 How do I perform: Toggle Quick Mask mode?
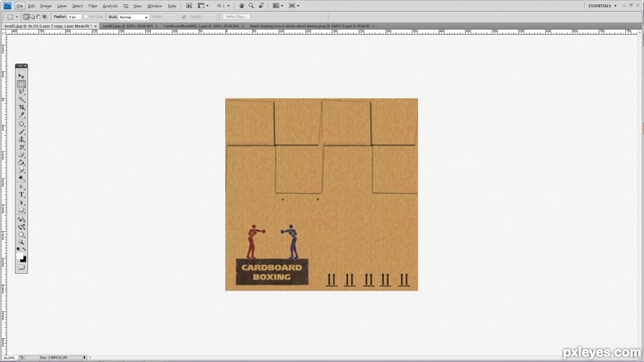click(x=22, y=267)
